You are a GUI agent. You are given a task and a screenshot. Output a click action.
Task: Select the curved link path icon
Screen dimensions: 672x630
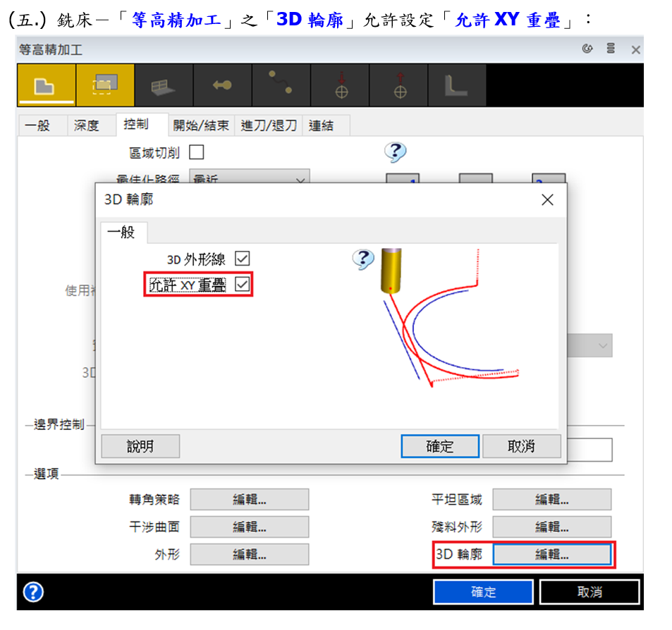(281, 85)
